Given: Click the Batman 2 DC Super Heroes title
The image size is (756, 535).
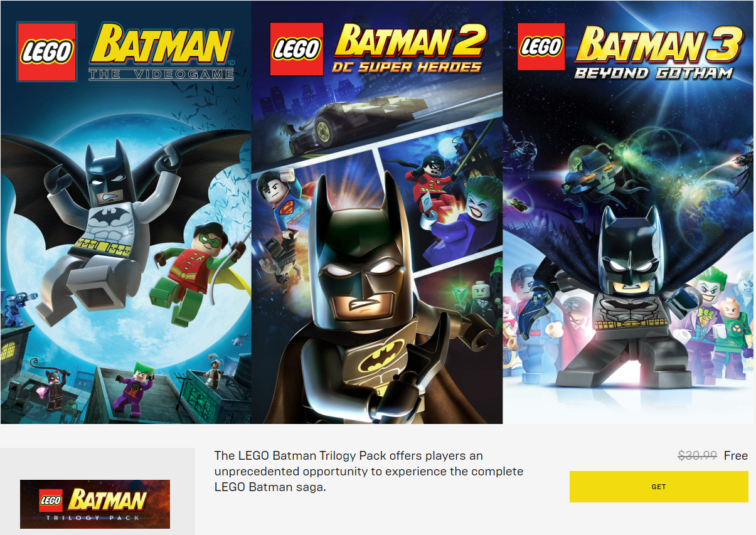Looking at the screenshot, I should (410, 50).
